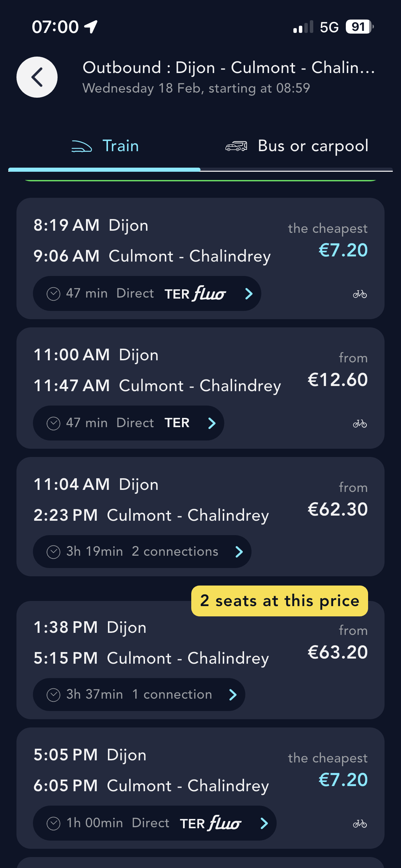Image resolution: width=401 pixels, height=868 pixels.
Task: Tap the clock icon on 1:38 PM trip
Action: 53,695
